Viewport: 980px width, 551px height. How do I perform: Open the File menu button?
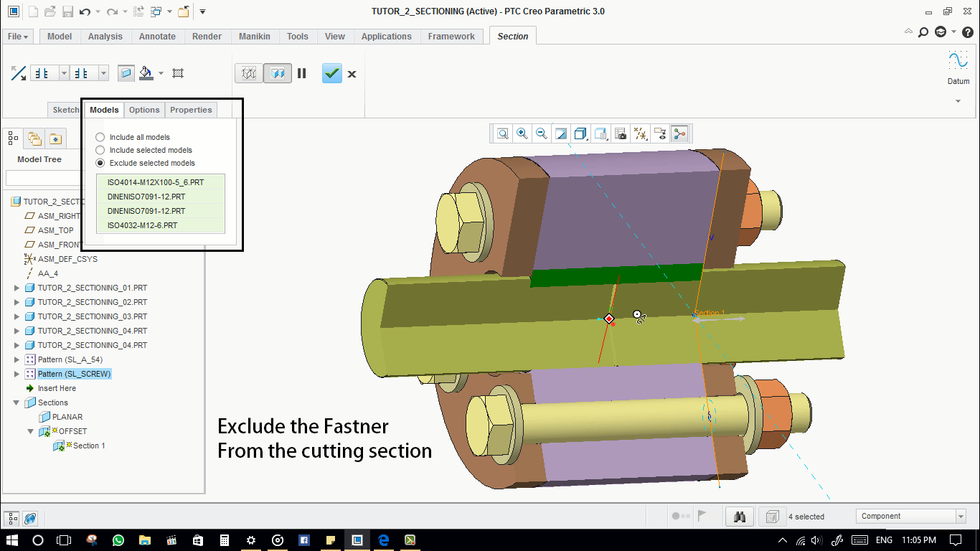coord(18,37)
